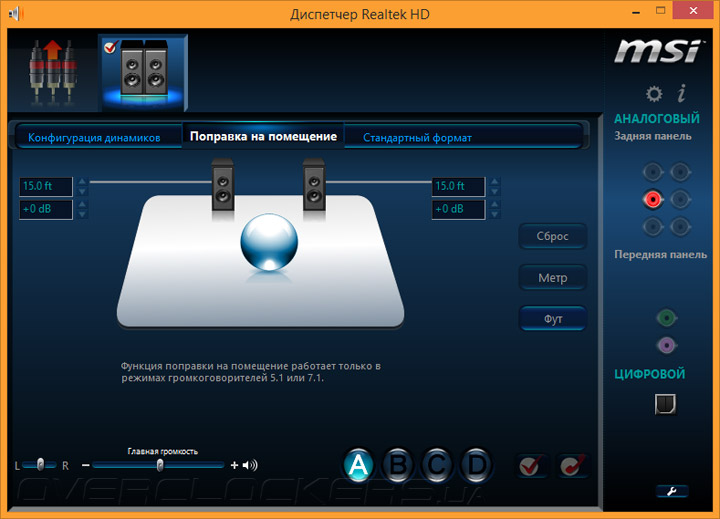Click the active red rear panel jack
The height and width of the screenshot is (519, 720).
(x=652, y=199)
